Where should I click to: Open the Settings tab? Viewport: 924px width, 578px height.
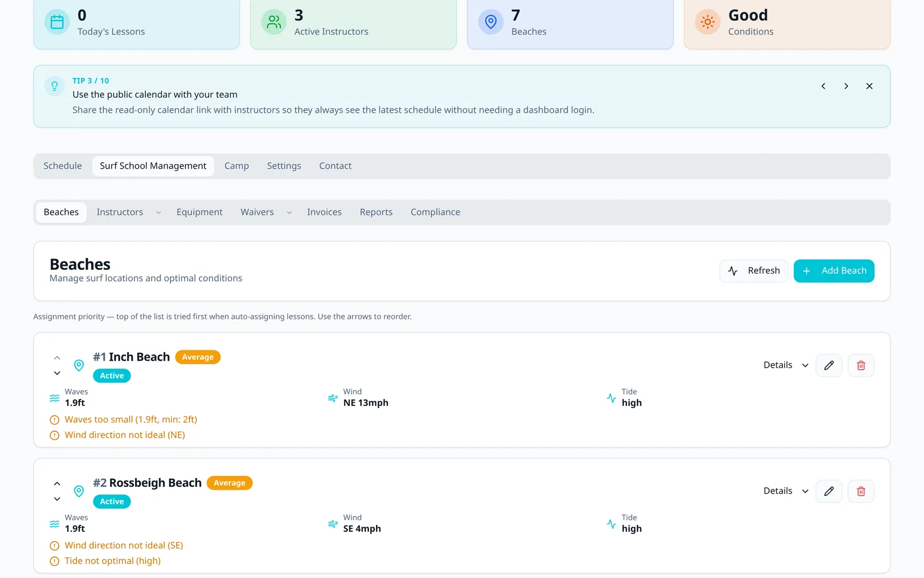click(x=284, y=166)
